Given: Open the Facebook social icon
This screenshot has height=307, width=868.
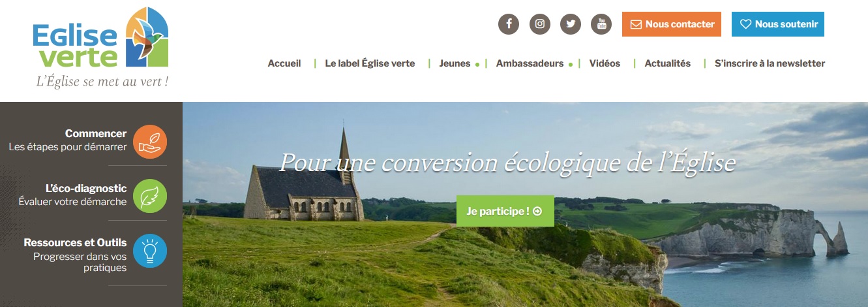Looking at the screenshot, I should click(509, 24).
